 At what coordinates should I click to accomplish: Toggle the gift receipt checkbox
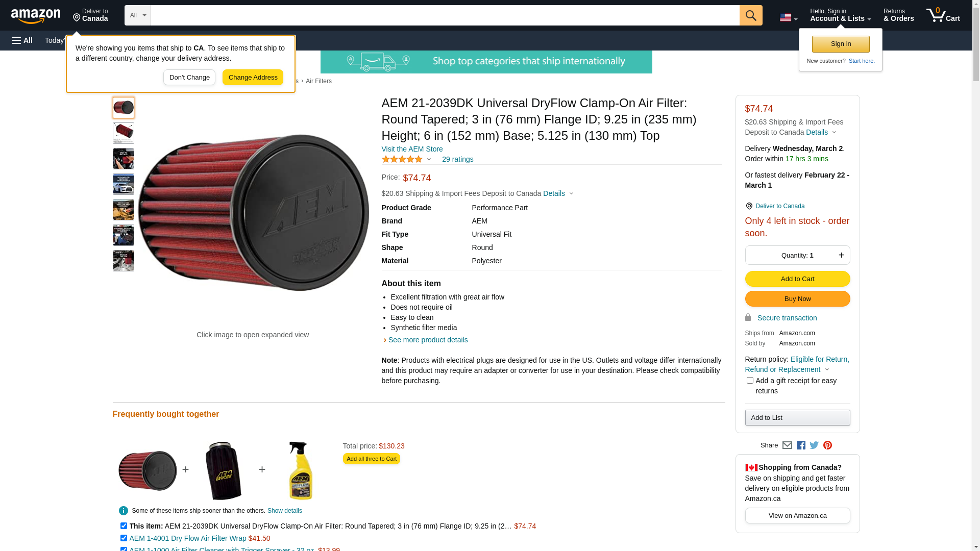coord(750,381)
